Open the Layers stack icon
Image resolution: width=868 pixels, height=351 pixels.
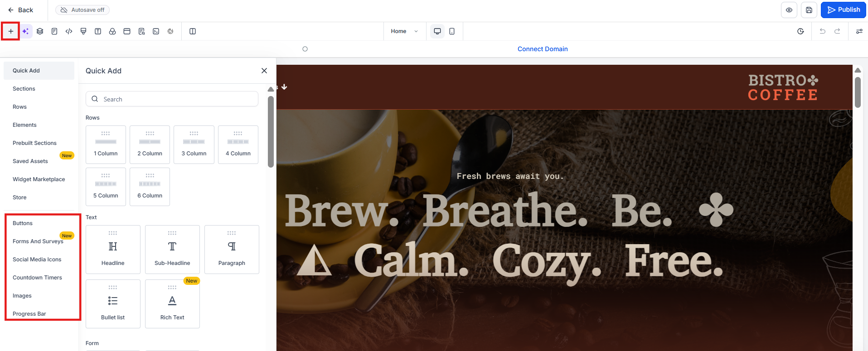pyautogui.click(x=40, y=31)
